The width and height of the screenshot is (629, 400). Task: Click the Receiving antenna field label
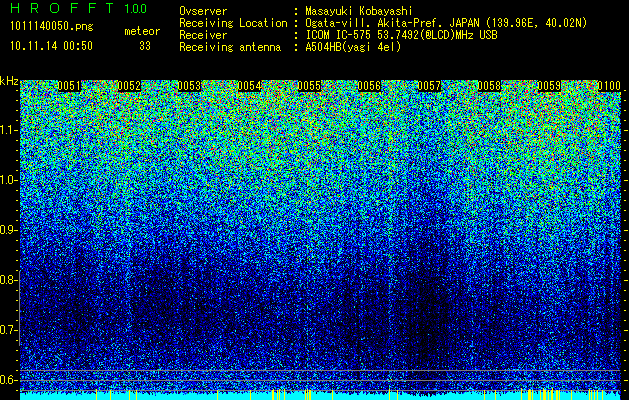(x=230, y=47)
